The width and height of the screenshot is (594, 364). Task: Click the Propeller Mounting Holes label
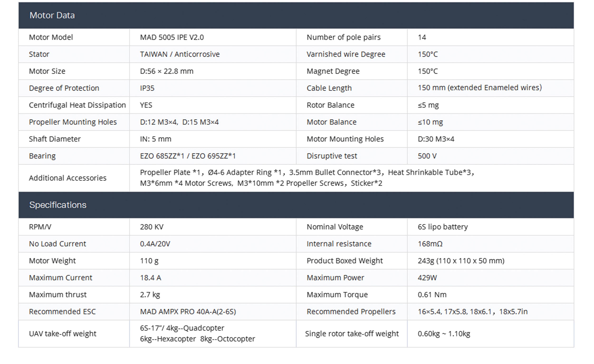coord(72,122)
